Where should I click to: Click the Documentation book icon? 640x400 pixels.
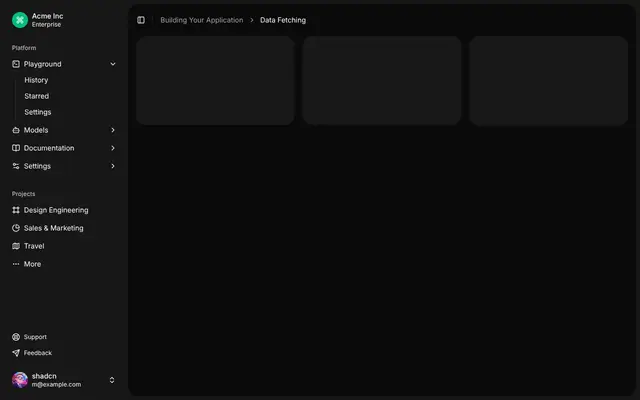pos(16,148)
